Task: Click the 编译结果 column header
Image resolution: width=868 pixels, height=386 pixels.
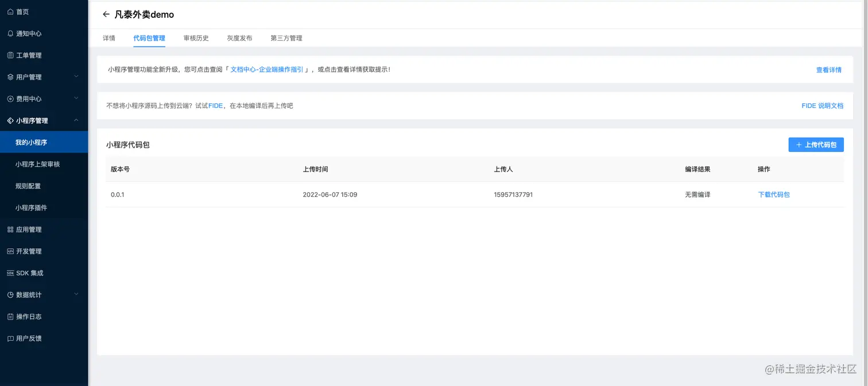Action: (697, 169)
